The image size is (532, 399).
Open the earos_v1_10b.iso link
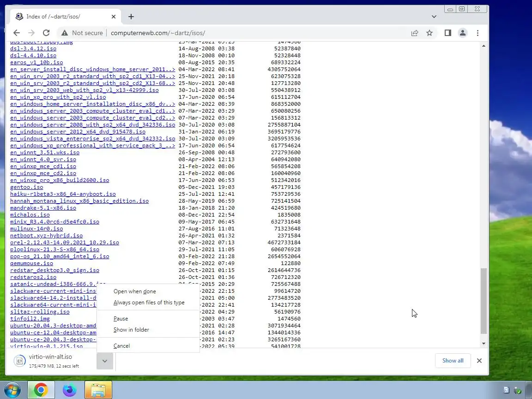coord(36,62)
